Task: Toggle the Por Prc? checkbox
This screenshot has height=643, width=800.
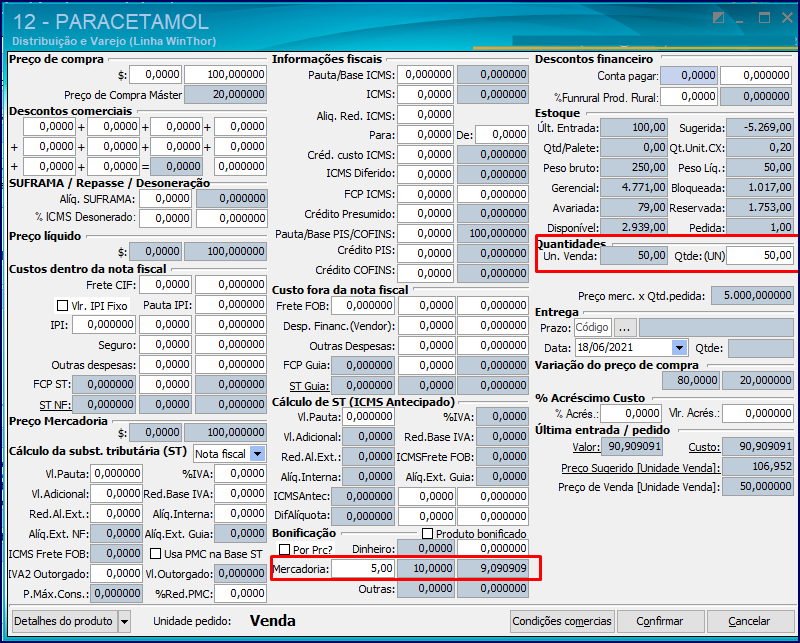Action: pos(285,550)
